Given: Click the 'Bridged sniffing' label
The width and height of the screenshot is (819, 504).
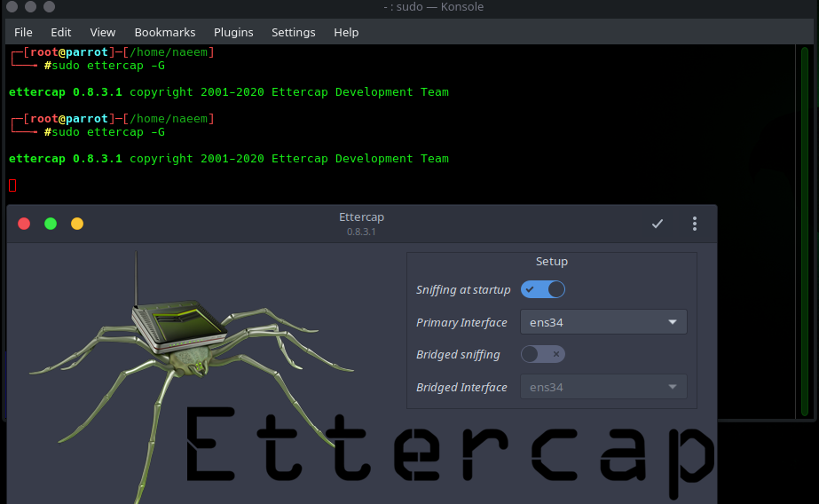Looking at the screenshot, I should coord(458,355).
